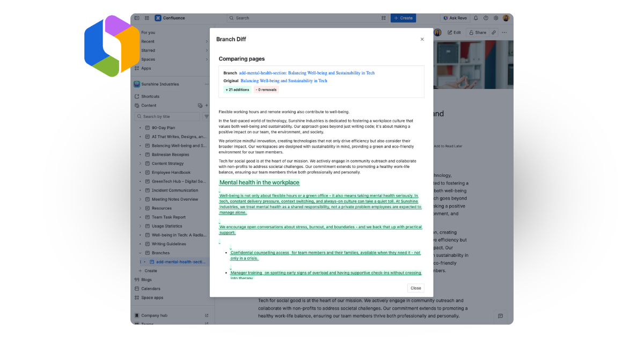The width and height of the screenshot is (644, 338).
Task: Close Branch Diff dialog with the X
Action: tap(422, 39)
